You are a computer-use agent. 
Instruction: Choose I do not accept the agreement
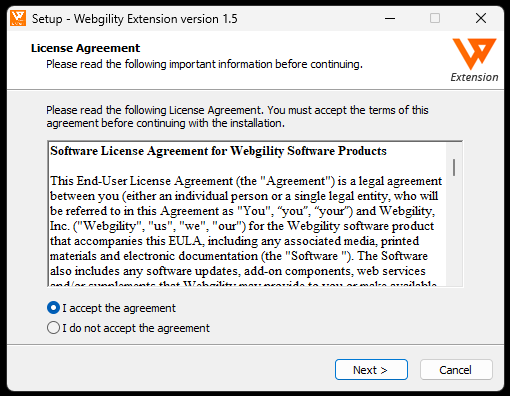click(53, 328)
